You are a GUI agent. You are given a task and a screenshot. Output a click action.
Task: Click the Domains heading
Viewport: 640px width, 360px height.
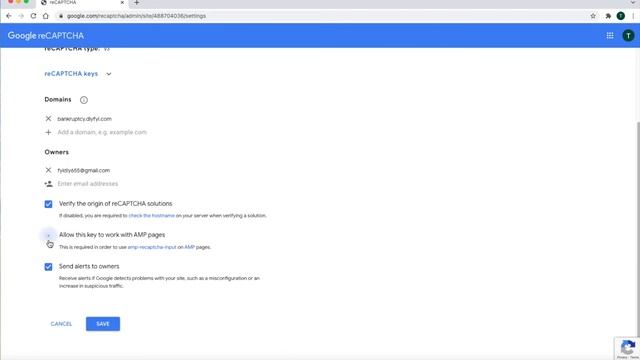58,100
